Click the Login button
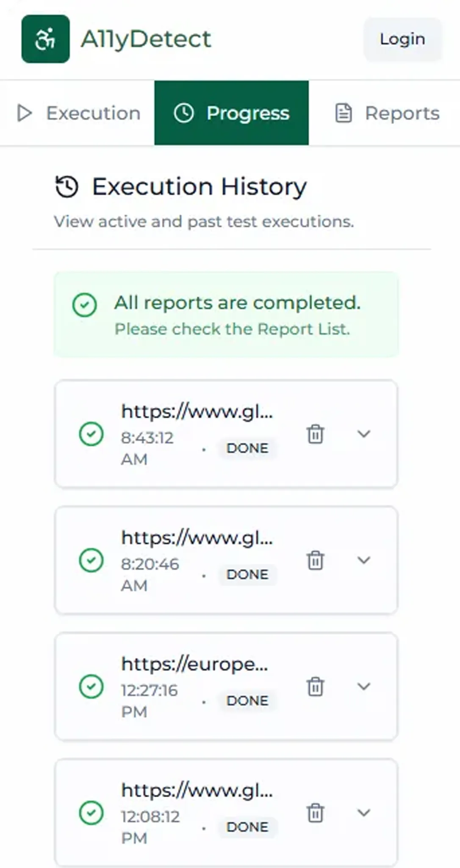Image resolution: width=460 pixels, height=868 pixels. click(x=402, y=39)
